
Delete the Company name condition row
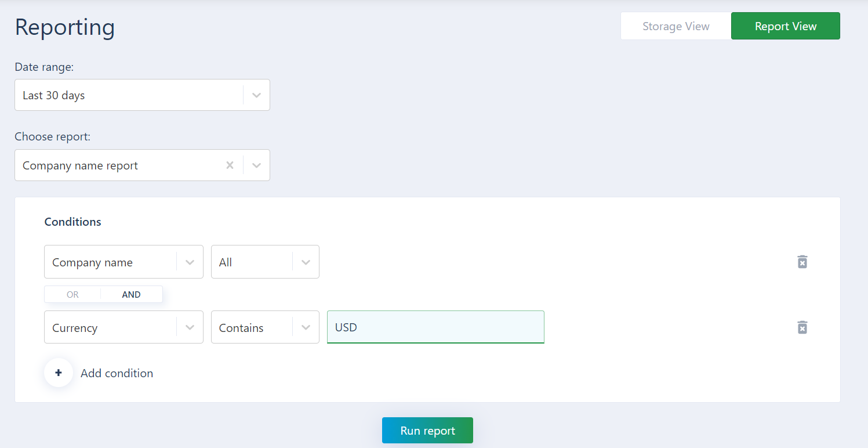click(x=802, y=262)
